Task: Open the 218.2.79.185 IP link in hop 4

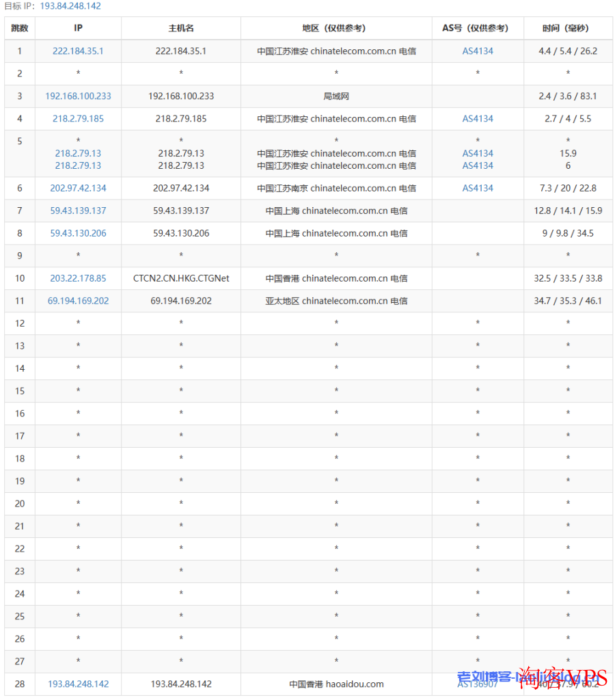Action: pos(78,118)
